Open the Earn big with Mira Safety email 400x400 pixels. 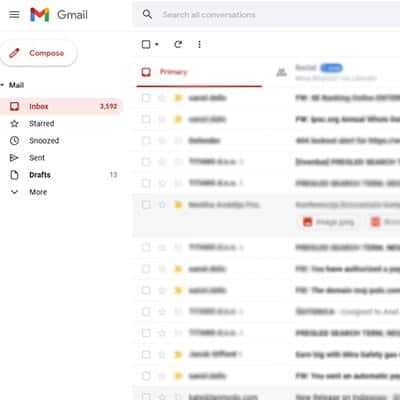(x=348, y=354)
